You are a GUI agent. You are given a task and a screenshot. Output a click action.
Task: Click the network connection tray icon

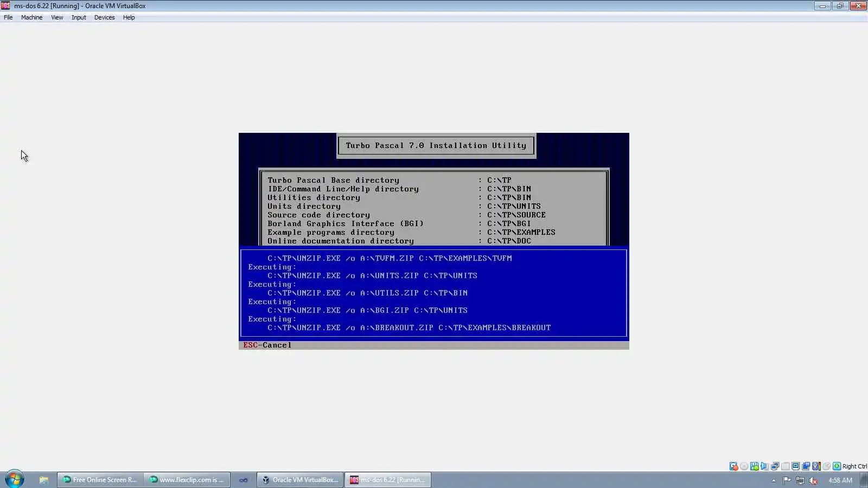pos(800,480)
